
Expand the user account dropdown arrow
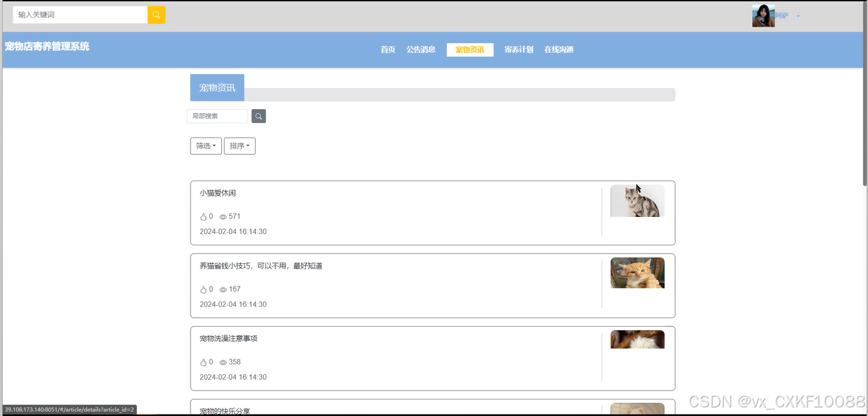pyautogui.click(x=798, y=16)
